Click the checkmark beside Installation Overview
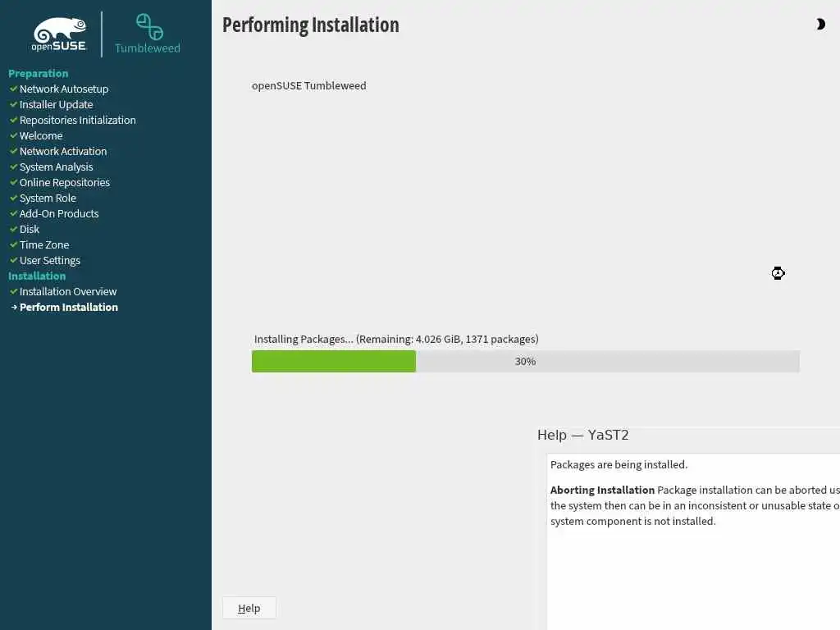This screenshot has height=630, width=840. 14,291
